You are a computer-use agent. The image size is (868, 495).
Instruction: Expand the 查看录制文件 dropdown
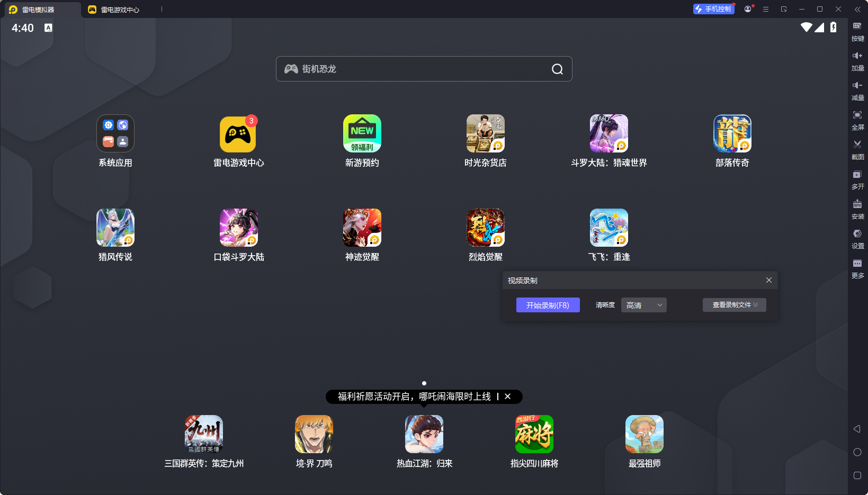pyautogui.click(x=735, y=305)
